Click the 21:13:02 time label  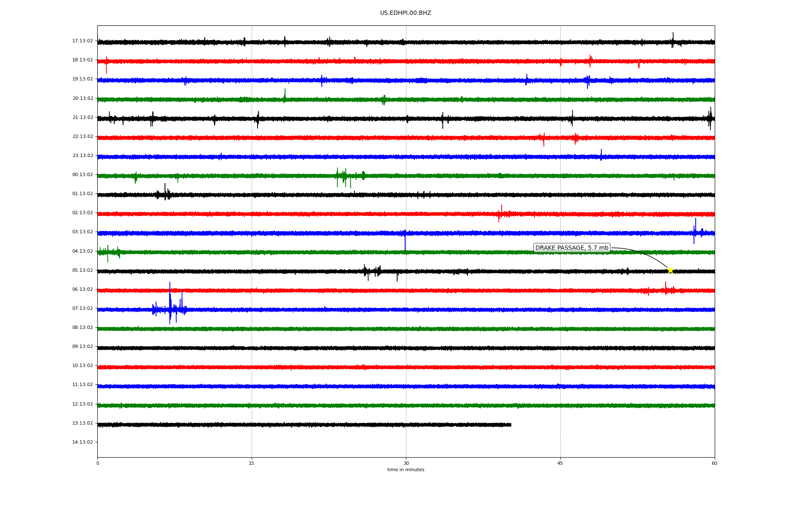(82, 118)
